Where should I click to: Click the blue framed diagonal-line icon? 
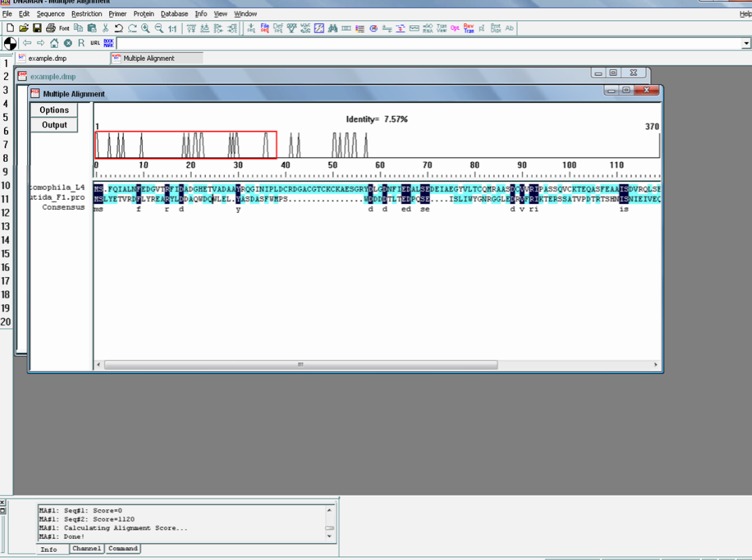[319, 28]
